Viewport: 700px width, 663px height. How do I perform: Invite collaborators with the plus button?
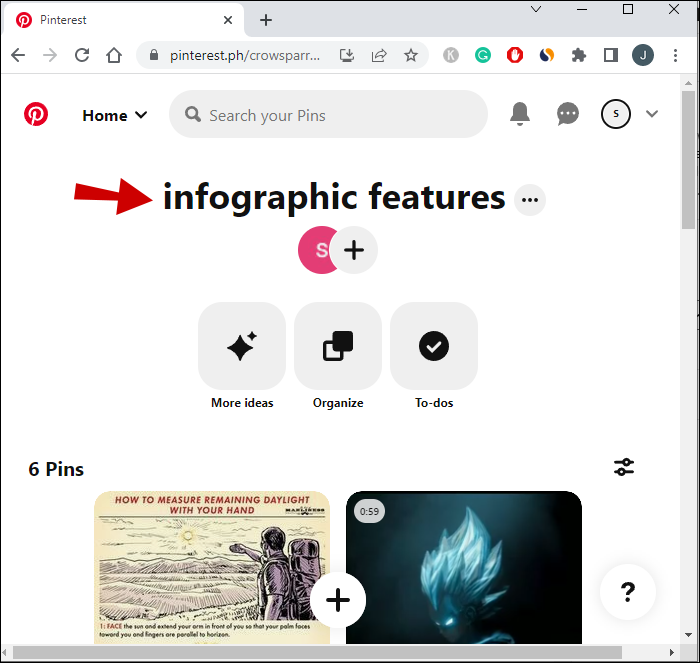point(354,250)
